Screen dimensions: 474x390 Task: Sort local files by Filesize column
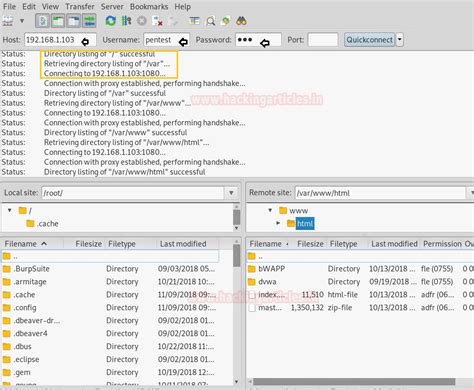84,244
